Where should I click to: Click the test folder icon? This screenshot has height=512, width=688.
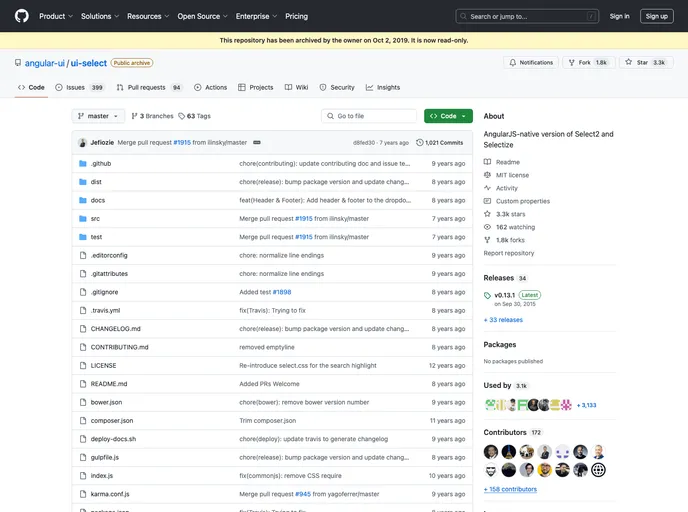tap(82, 237)
